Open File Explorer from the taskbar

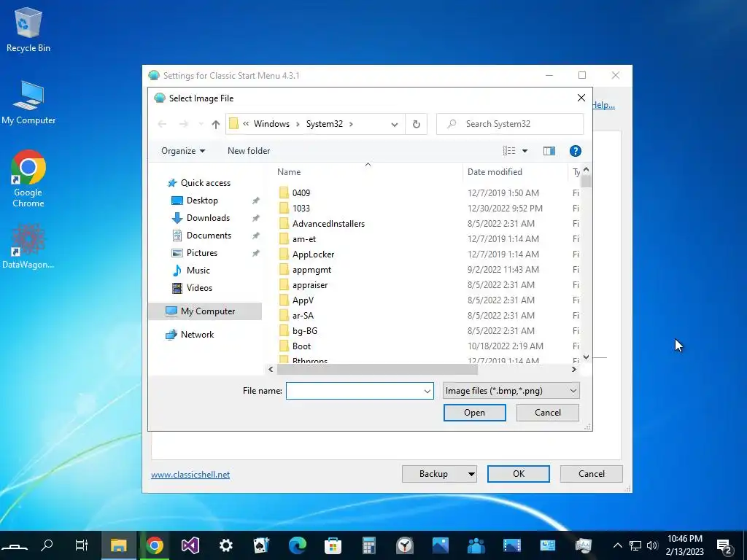(118, 545)
